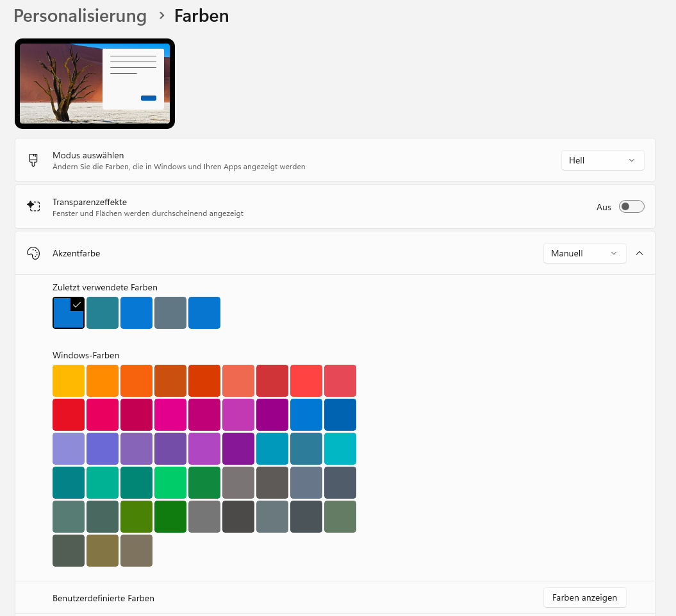
Task: Click the Benutzerdefinierte Farben label
Action: (x=103, y=598)
